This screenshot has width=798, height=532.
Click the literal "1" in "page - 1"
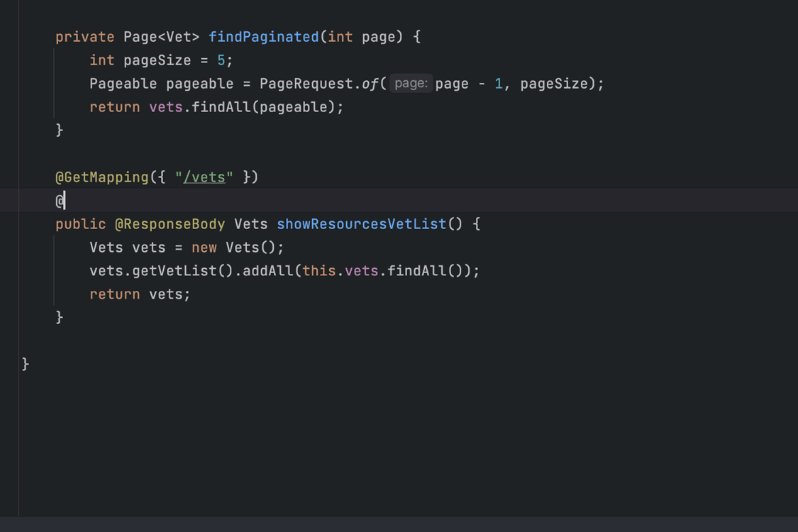tap(499, 84)
